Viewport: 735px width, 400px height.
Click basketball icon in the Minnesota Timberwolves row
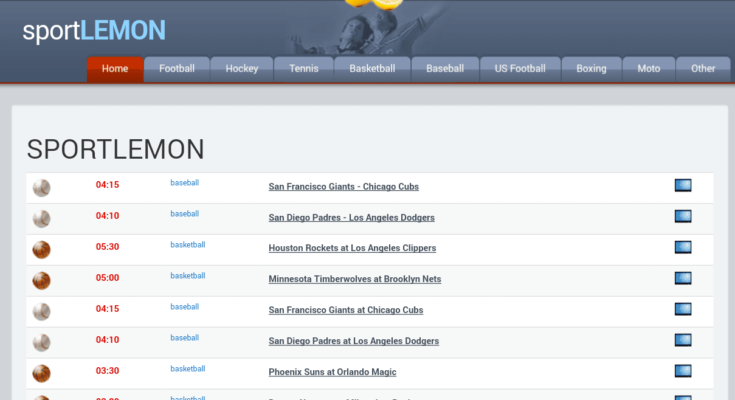[x=41, y=280]
